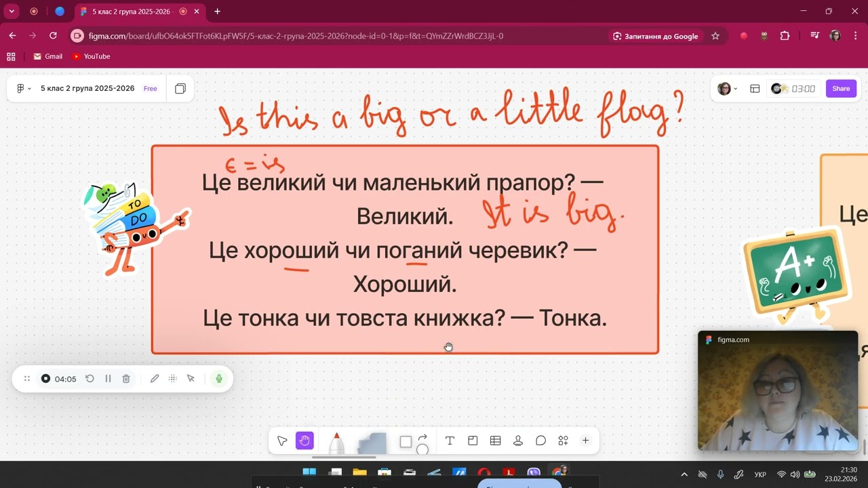The height and width of the screenshot is (488, 868).
Task: Click the Free plan badge
Action: click(151, 89)
